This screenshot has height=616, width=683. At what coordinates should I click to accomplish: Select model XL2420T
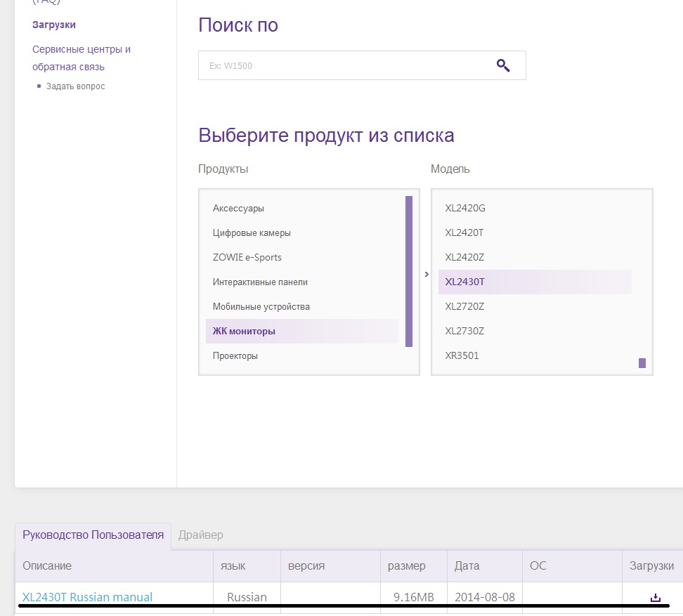535,233
